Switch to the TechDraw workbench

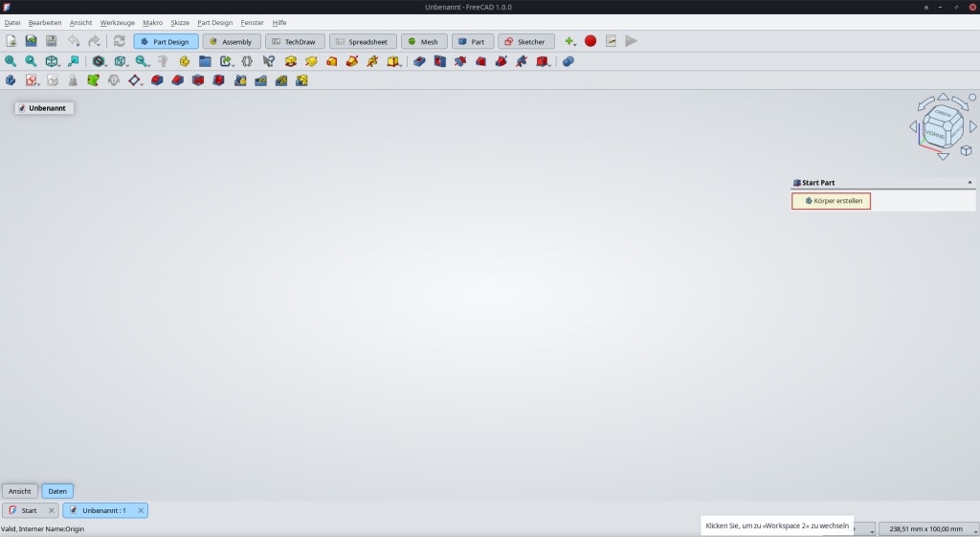coord(294,41)
